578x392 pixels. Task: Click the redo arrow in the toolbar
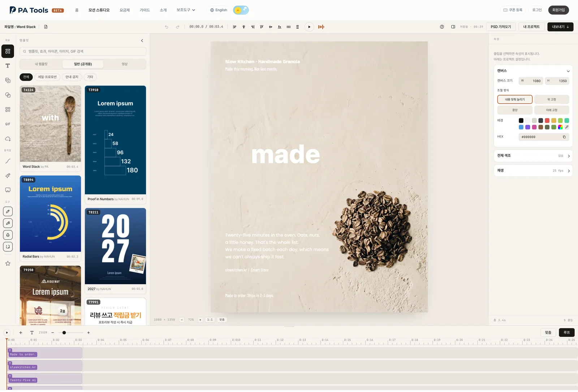tap(178, 27)
